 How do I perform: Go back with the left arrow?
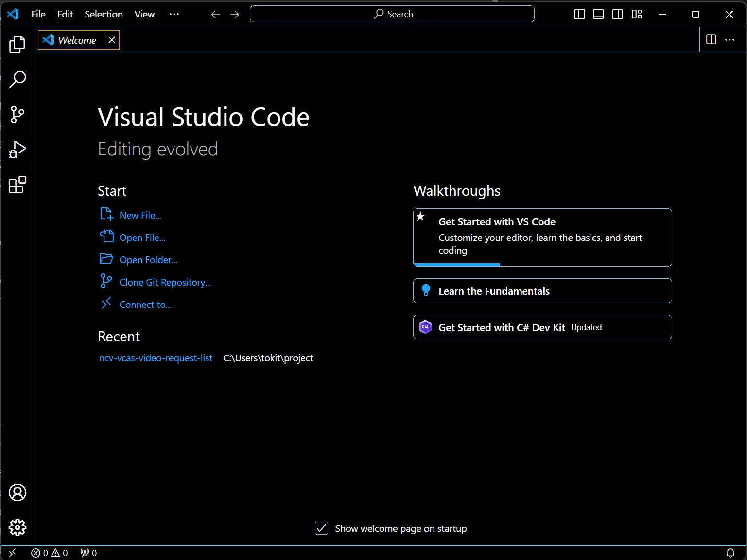215,14
